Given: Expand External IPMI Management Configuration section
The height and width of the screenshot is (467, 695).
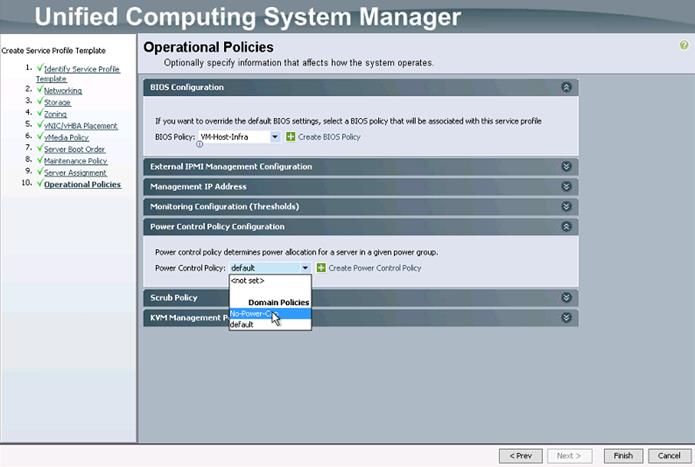Looking at the screenshot, I should pos(566,167).
